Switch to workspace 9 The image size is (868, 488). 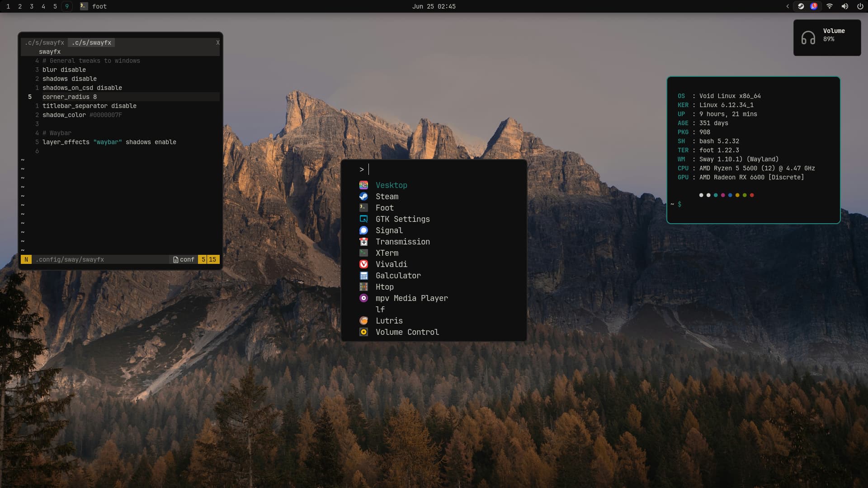point(67,6)
